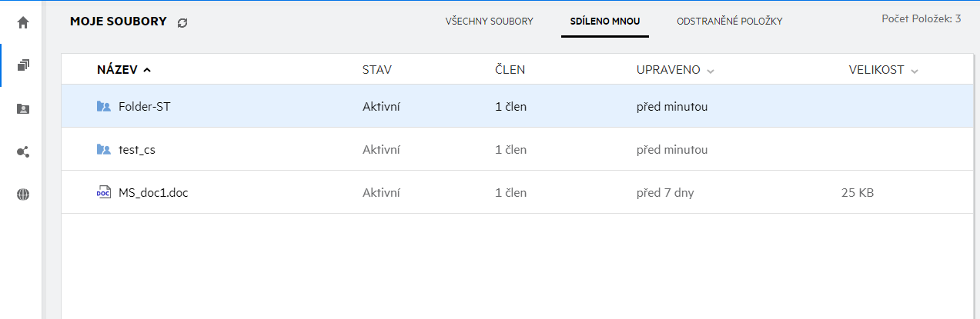Click the MS_doc1.doc document icon

[104, 193]
